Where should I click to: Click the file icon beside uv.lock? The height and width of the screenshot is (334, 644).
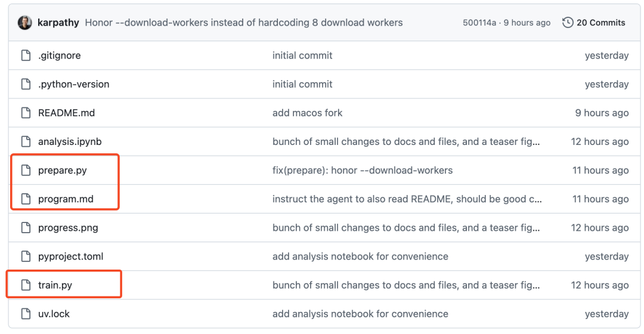pyautogui.click(x=26, y=314)
